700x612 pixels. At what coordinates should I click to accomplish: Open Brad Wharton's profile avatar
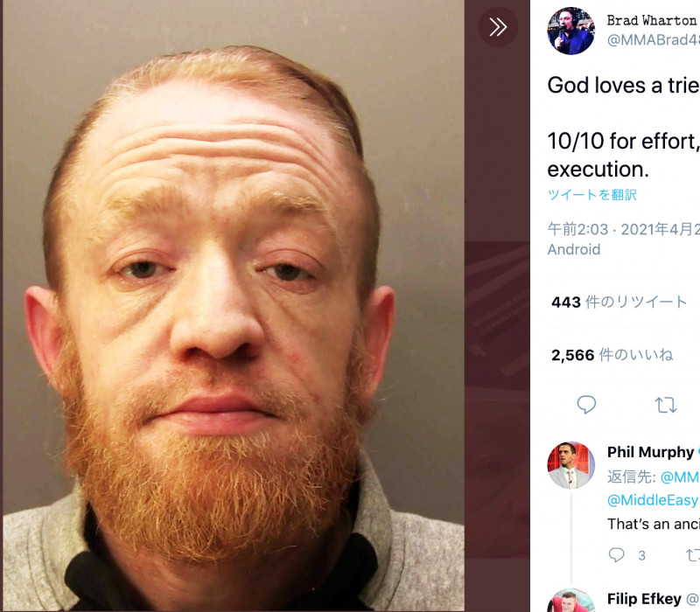pyautogui.click(x=571, y=31)
